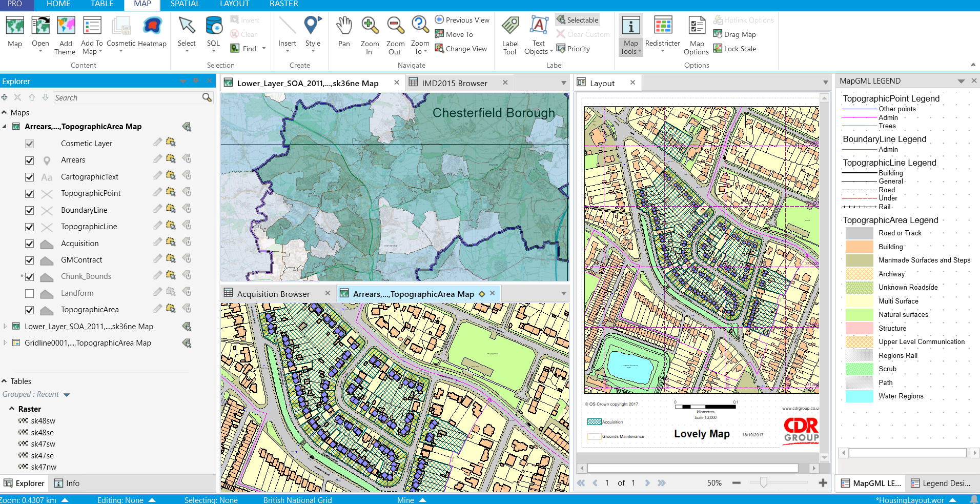Switch to the HOME ribbon tab
This screenshot has height=504, width=980.
pyautogui.click(x=58, y=4)
